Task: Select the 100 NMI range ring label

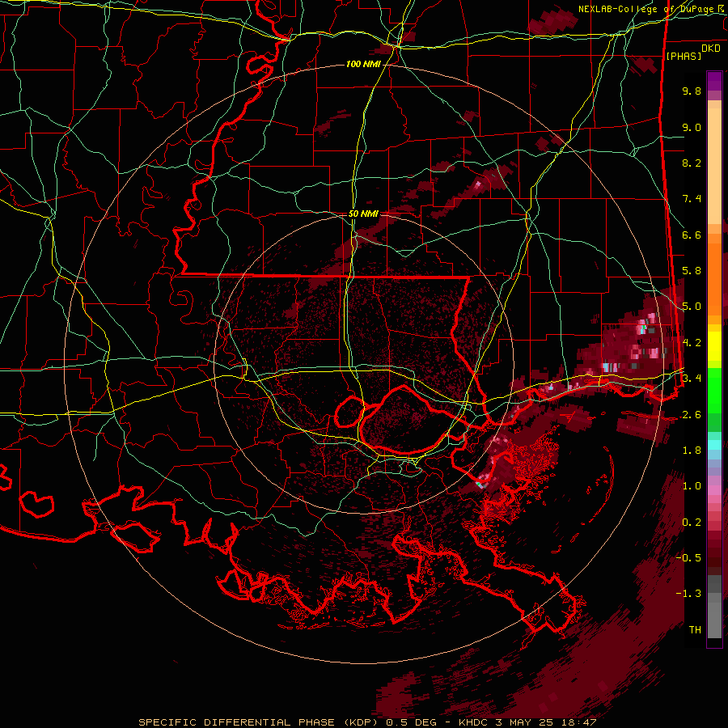Action: [x=363, y=64]
